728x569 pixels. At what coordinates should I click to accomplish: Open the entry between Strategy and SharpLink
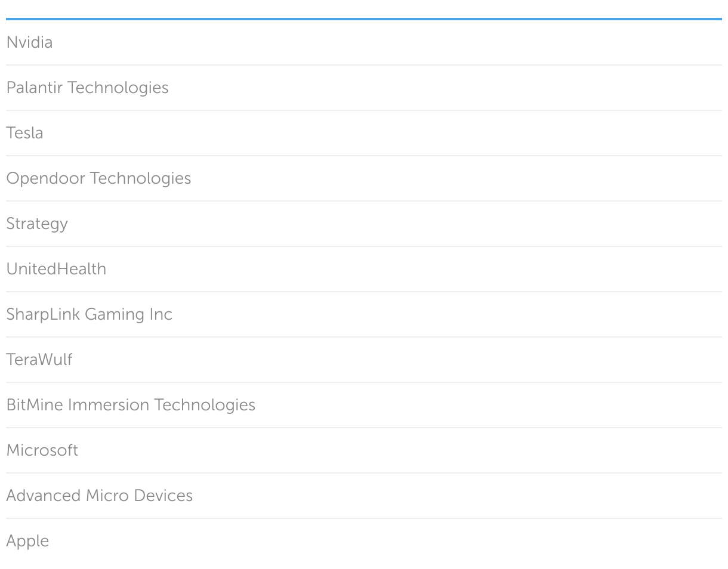(56, 269)
